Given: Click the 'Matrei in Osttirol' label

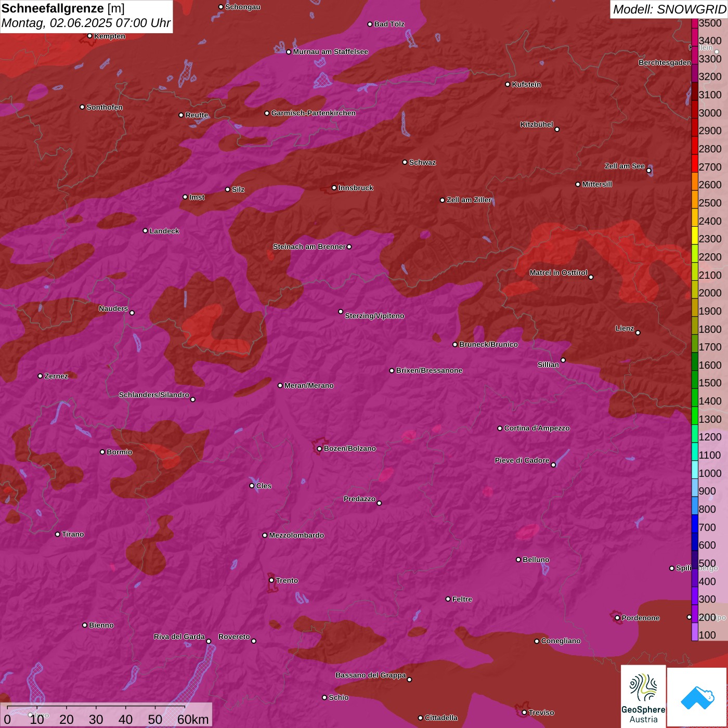Looking at the screenshot, I should tap(558, 272).
